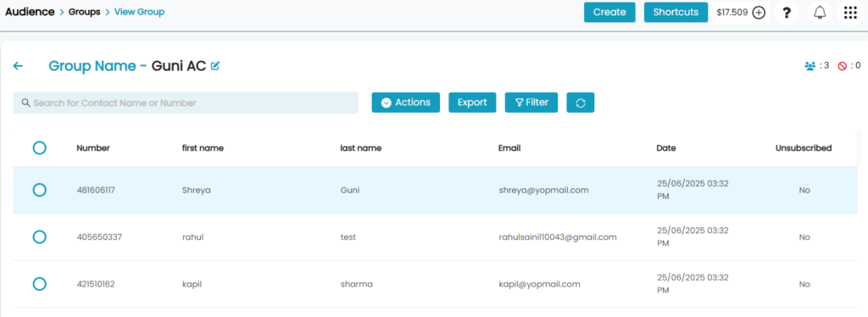
Task: Click first name rahul
Action: point(193,236)
